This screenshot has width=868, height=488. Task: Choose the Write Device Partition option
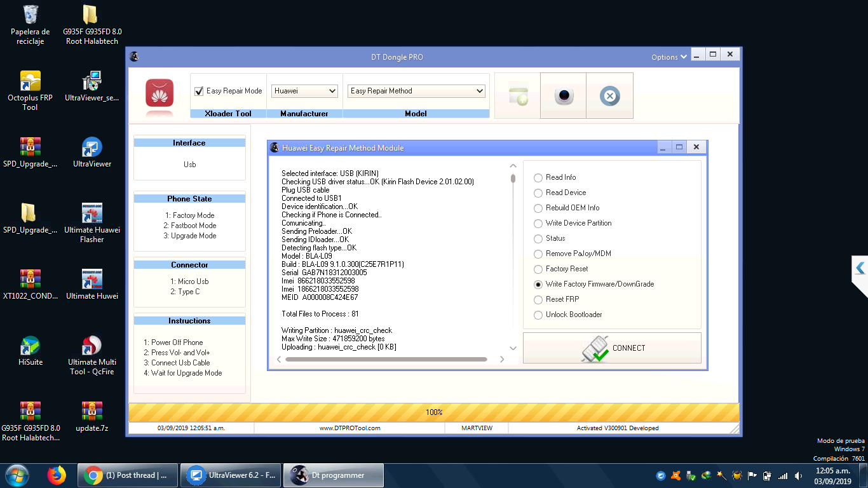coord(538,224)
